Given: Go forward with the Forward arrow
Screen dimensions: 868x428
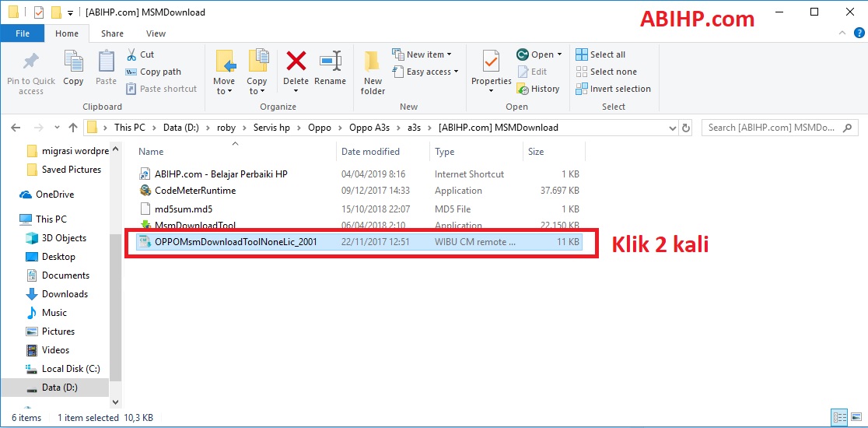Looking at the screenshot, I should click(39, 128).
